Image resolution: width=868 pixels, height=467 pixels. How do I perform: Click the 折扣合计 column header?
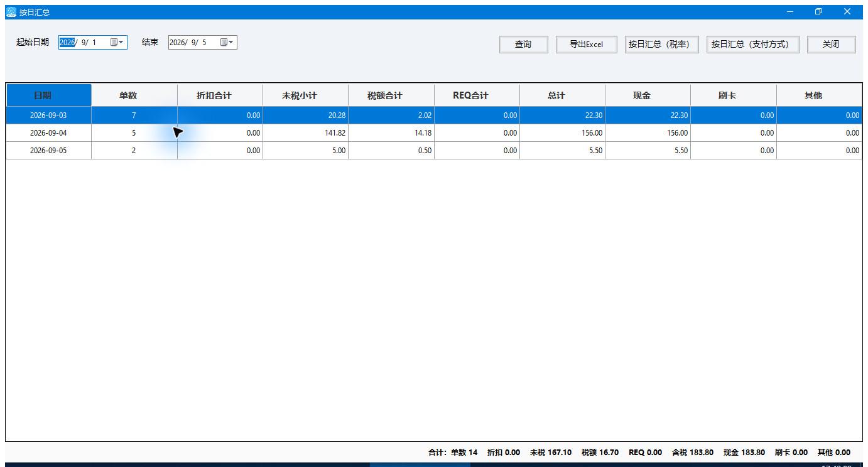click(x=220, y=95)
